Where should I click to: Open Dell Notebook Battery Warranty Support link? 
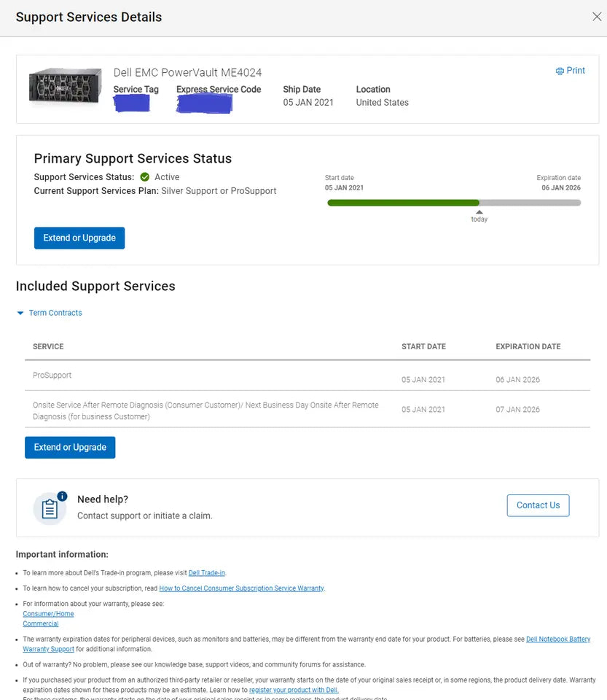coord(558,639)
